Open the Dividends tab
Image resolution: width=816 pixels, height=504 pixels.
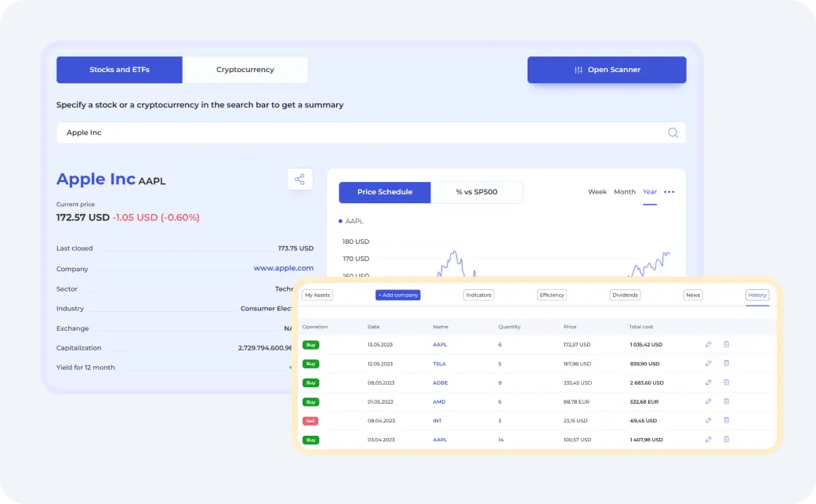[x=625, y=296]
